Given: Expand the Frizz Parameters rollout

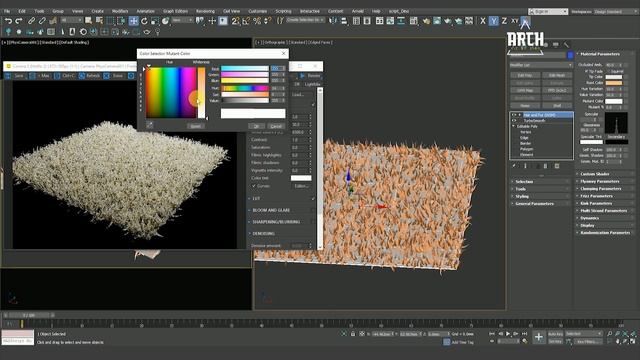Looking at the screenshot, I should (x=605, y=196).
